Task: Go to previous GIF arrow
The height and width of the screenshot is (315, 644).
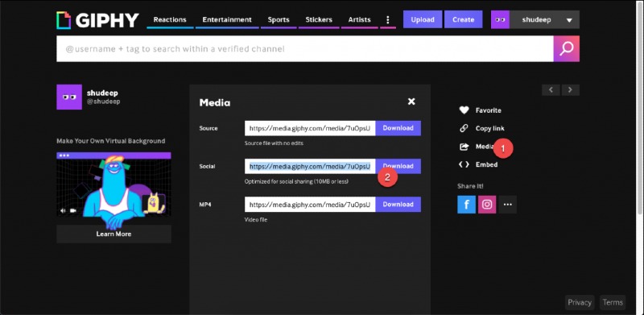Action: (551, 89)
